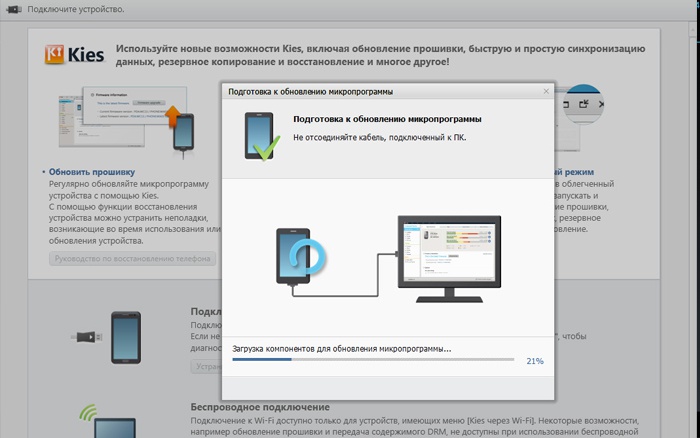Click the Подключите устройство status text

[76, 9]
